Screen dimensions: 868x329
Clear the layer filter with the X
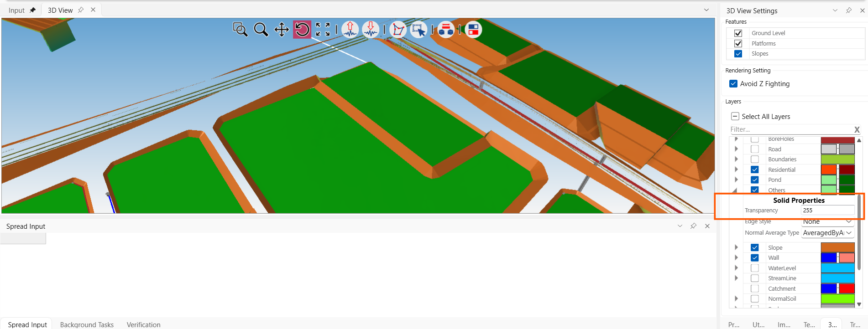(x=857, y=129)
